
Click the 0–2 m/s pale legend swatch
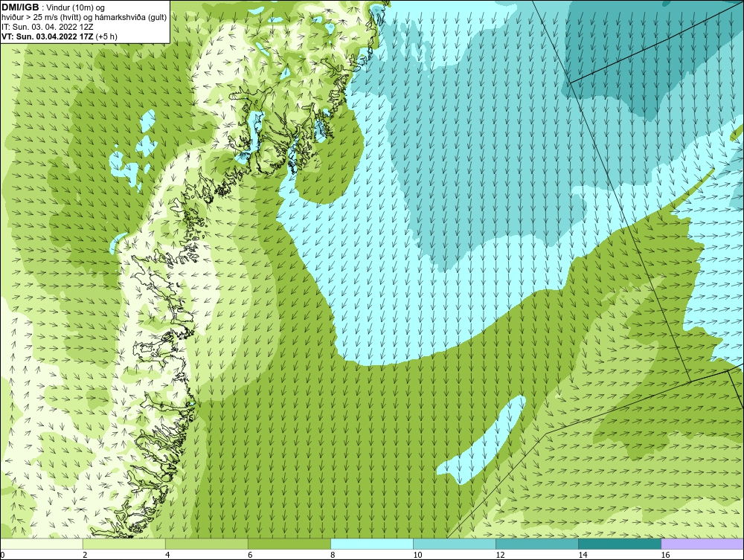pyautogui.click(x=42, y=544)
